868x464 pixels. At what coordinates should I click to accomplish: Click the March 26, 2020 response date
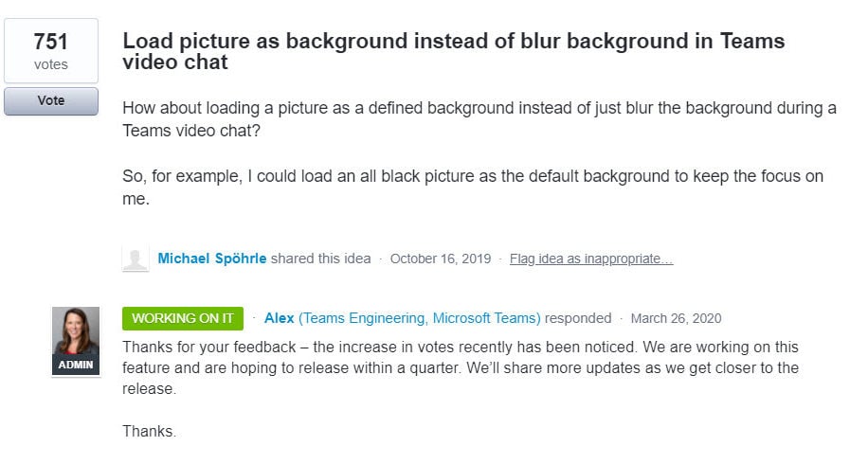pyautogui.click(x=676, y=318)
